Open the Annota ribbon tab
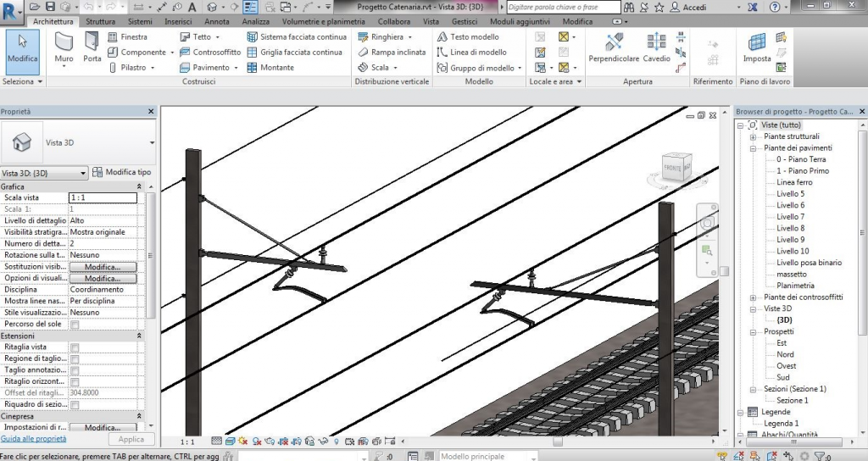 (x=217, y=21)
